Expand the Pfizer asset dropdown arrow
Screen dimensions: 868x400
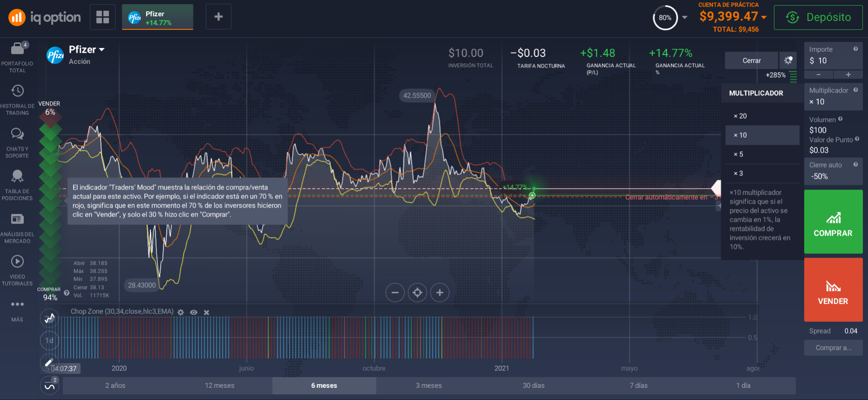click(102, 49)
